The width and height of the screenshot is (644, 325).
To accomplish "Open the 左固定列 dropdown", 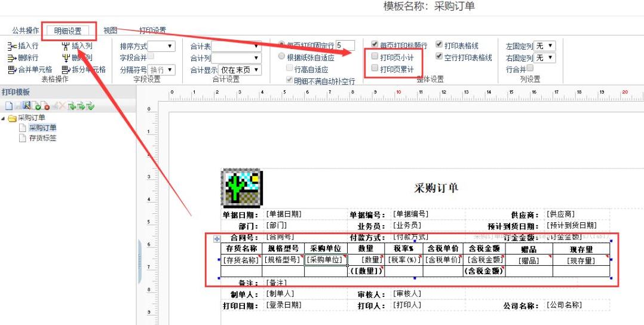I will (545, 46).
